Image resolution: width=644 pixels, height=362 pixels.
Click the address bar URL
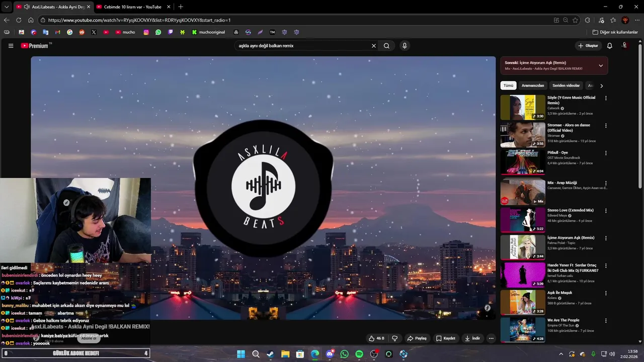coord(139,20)
